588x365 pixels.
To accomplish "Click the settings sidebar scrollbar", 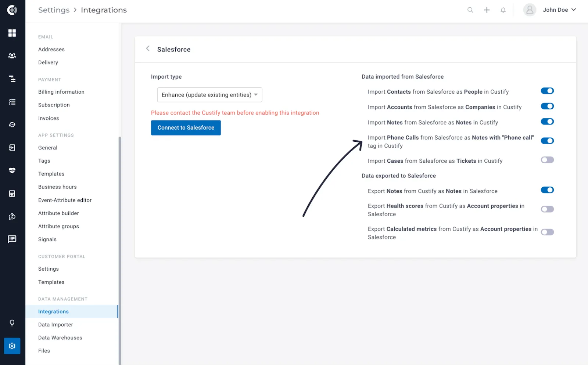I will click(120, 250).
